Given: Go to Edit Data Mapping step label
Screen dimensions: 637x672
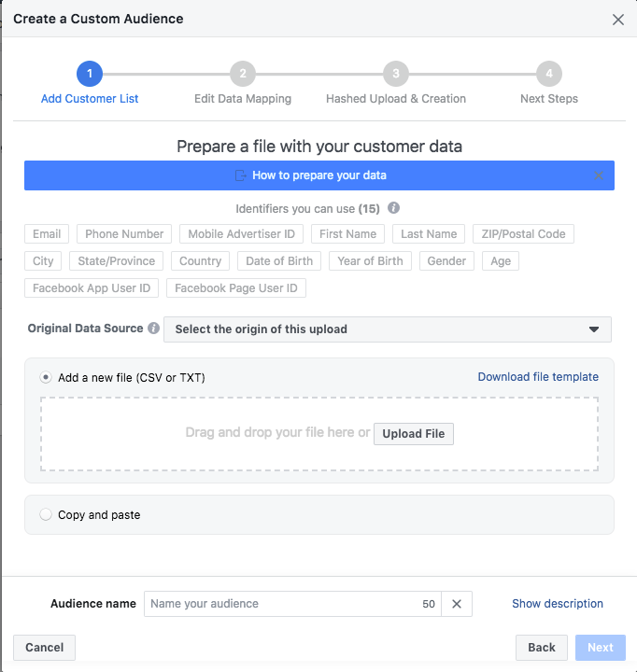Looking at the screenshot, I should [243, 99].
